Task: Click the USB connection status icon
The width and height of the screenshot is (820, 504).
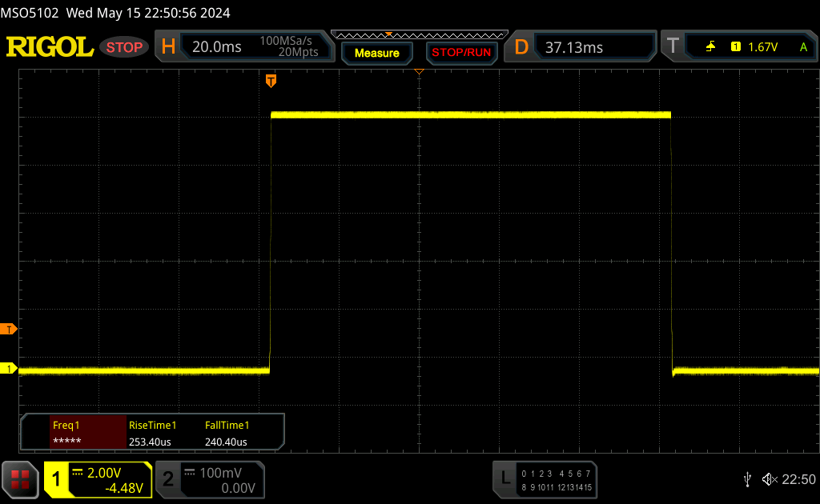Action: click(x=748, y=479)
